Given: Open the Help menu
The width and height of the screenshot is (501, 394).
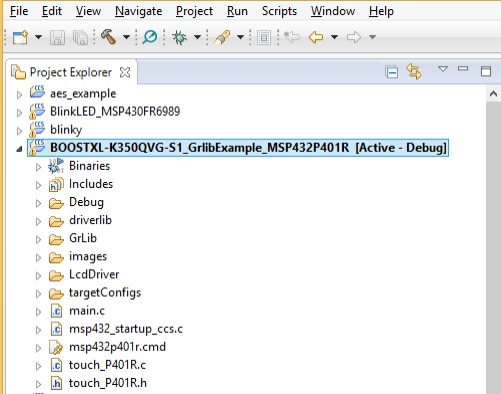Looking at the screenshot, I should coord(381,11).
